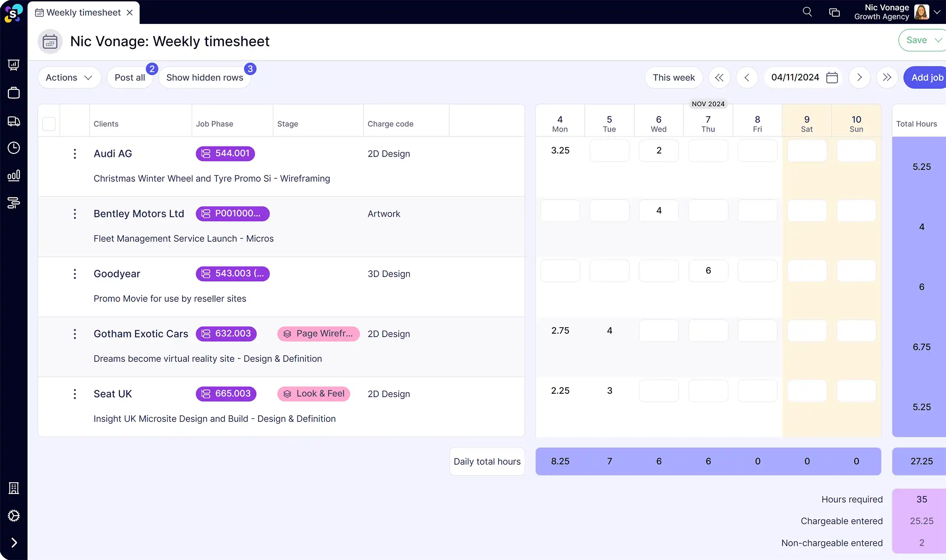Open the bar chart reports sidebar icon

14,176
